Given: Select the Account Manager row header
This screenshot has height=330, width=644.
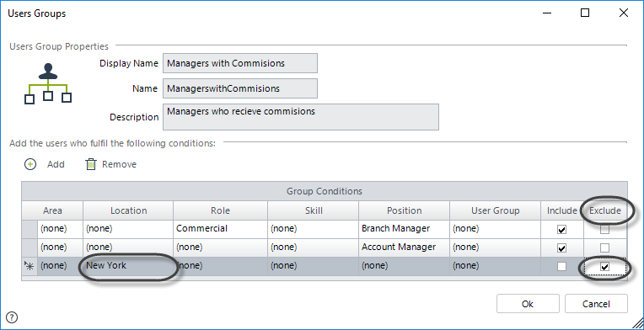Looking at the screenshot, I should tap(30, 247).
